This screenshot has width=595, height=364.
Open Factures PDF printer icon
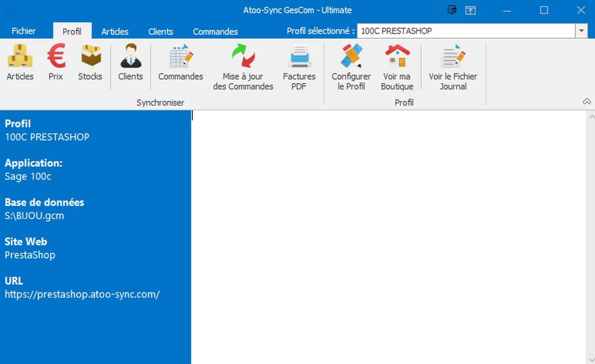click(299, 67)
